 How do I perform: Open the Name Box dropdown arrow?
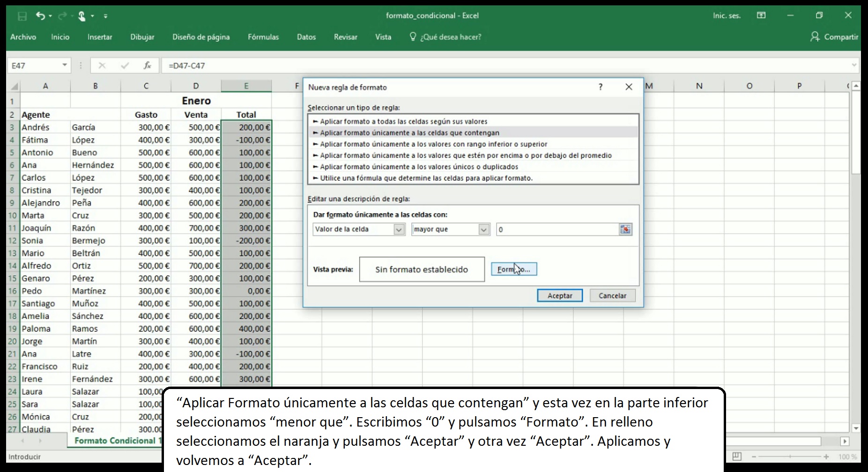click(65, 65)
